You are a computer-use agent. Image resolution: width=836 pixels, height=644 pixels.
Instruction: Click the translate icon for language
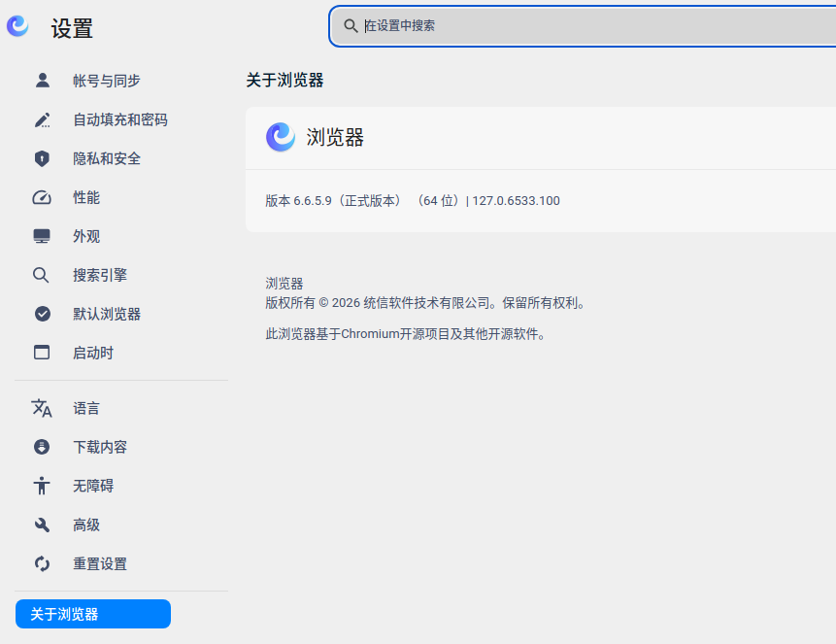coord(42,408)
